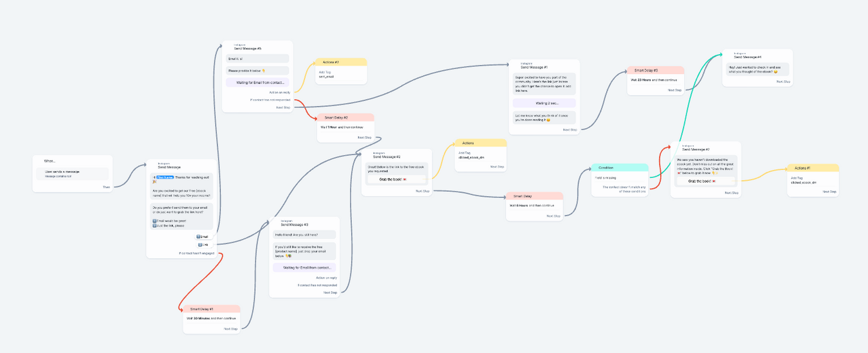Open the 'Super excited to have you' message bubble
The height and width of the screenshot is (353, 868).
(544, 84)
